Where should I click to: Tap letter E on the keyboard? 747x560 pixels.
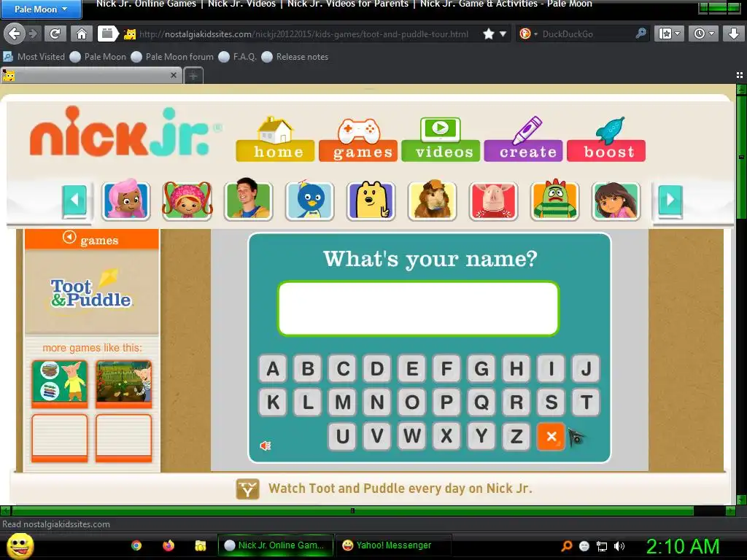point(412,368)
